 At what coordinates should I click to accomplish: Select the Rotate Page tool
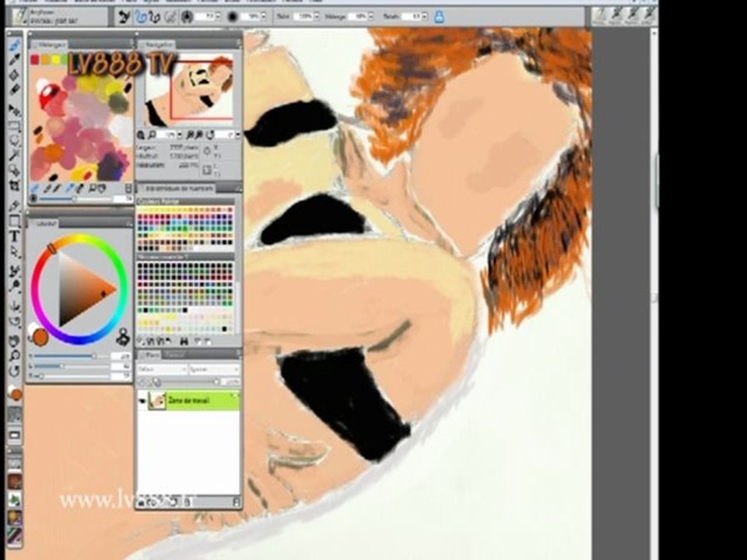click(x=15, y=370)
